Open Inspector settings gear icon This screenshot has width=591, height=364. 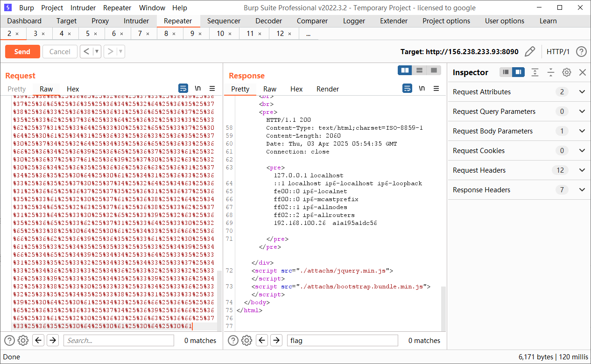[566, 72]
